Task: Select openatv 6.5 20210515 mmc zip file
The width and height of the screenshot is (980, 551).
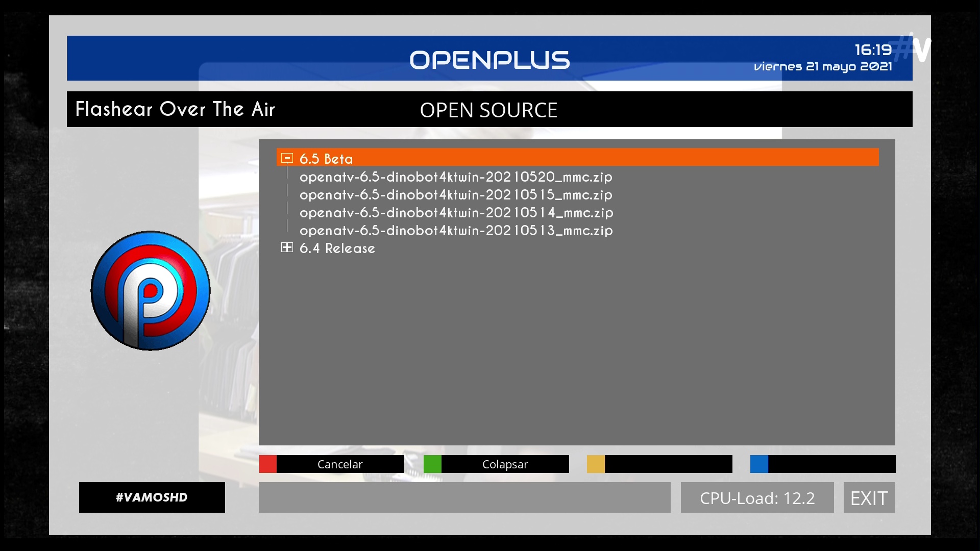Action: [455, 195]
